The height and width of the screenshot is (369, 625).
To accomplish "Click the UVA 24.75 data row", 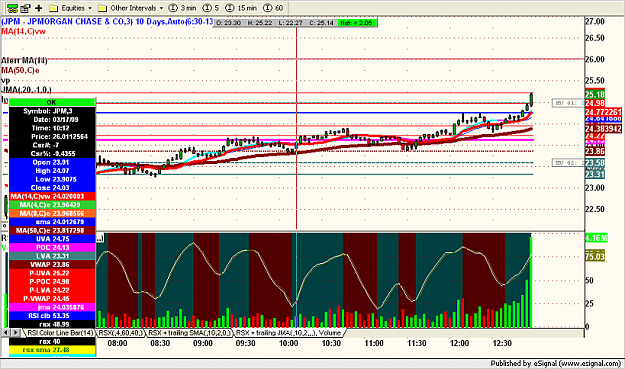I will click(52, 239).
